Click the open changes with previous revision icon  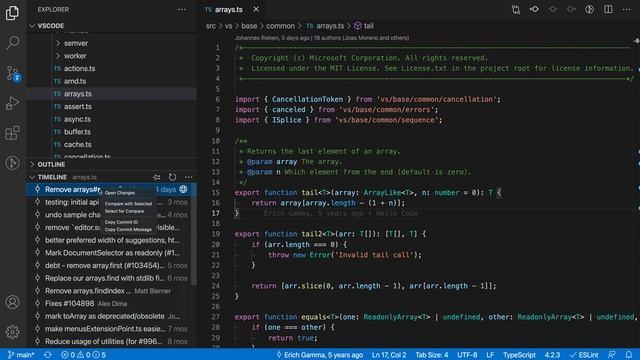tap(534, 9)
